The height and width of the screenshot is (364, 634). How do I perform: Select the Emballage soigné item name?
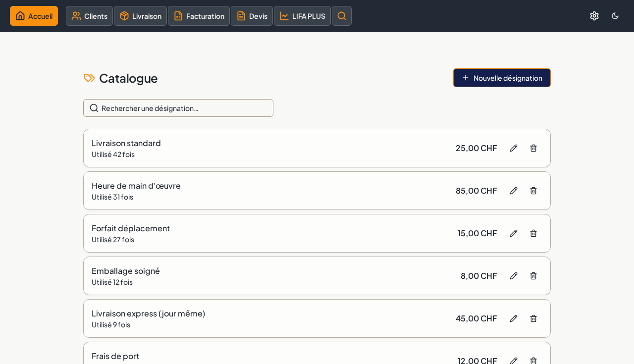click(126, 270)
